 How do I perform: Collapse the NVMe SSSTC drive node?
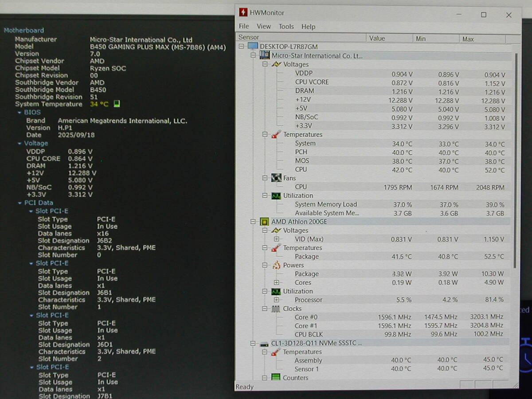pyautogui.click(x=253, y=343)
